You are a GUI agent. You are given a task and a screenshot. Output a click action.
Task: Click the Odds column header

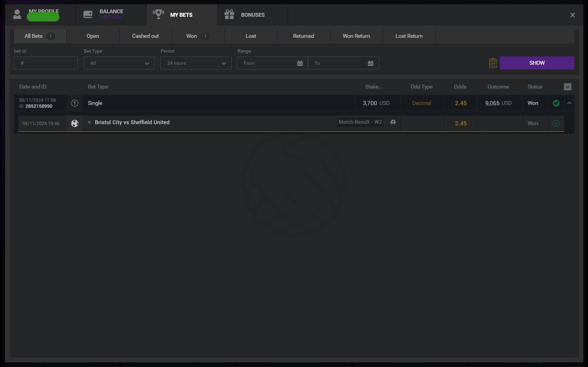tap(460, 87)
